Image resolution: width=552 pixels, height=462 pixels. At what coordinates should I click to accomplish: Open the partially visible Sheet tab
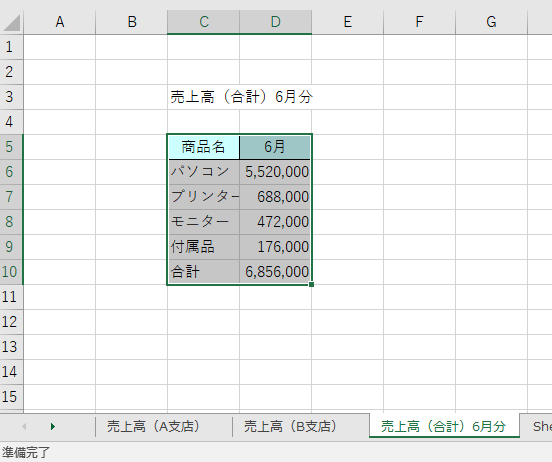point(536,426)
